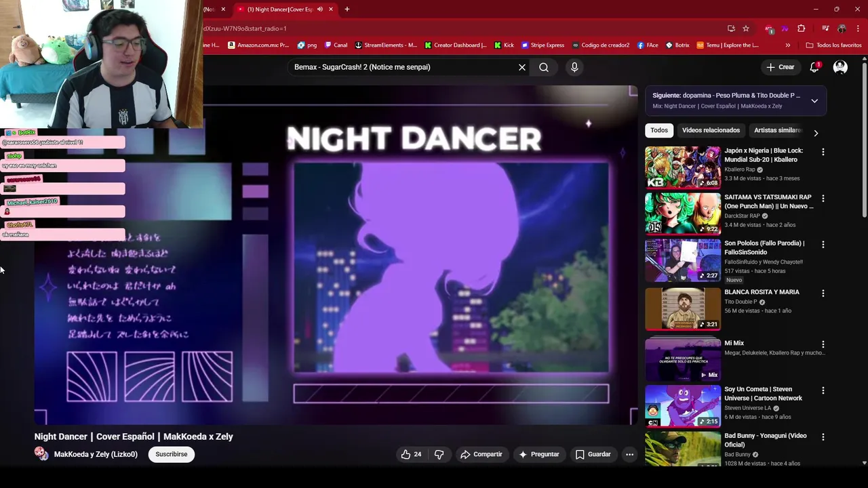
Task: Bookmark this page with the star icon
Action: (746, 28)
